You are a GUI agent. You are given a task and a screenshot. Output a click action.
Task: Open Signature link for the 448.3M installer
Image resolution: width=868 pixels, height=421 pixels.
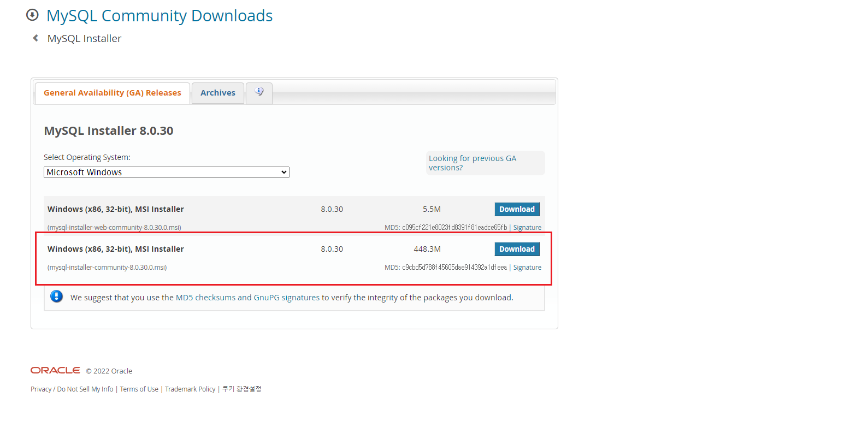[x=527, y=268]
